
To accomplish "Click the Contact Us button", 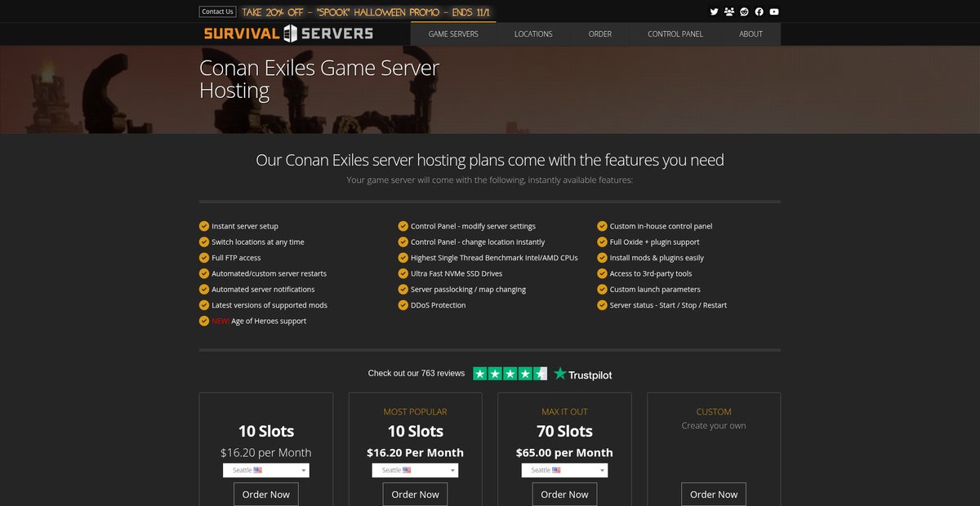I will point(217,11).
